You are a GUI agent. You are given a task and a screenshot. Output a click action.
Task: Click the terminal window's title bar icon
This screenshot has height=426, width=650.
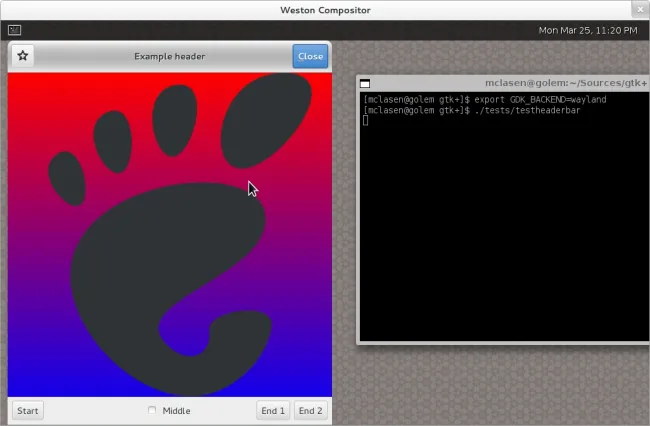365,84
